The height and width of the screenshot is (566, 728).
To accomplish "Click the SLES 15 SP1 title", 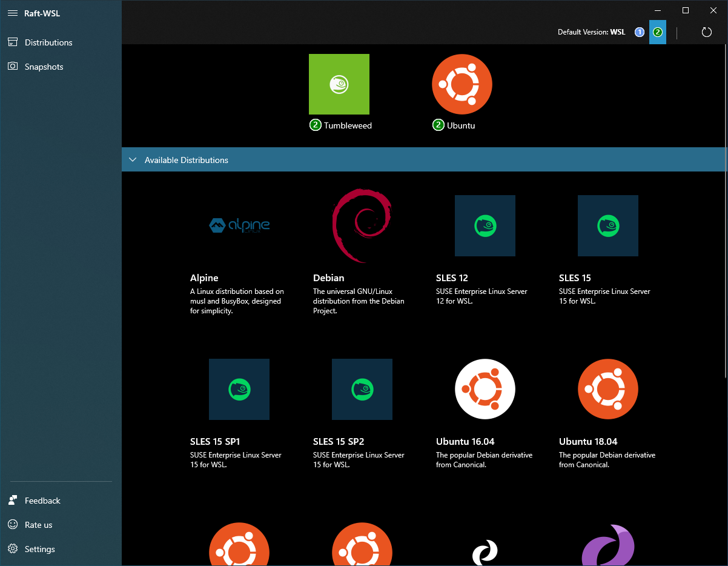I will 215,441.
